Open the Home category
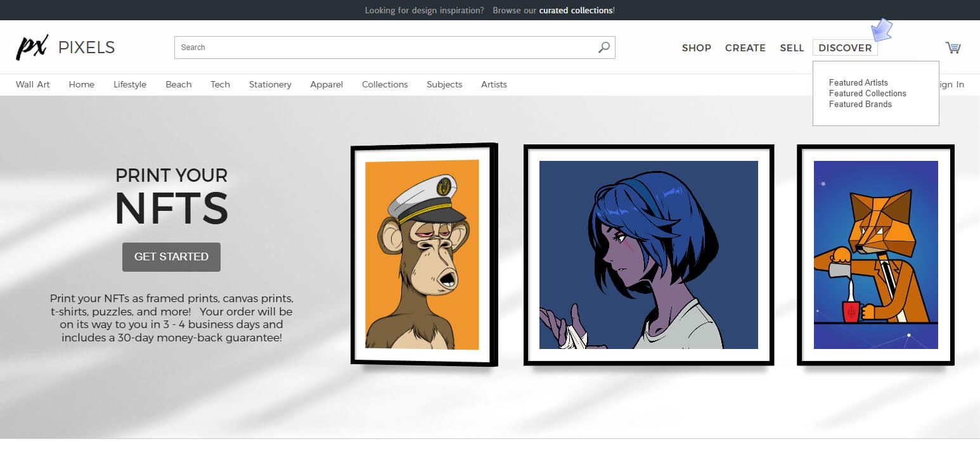 click(82, 84)
